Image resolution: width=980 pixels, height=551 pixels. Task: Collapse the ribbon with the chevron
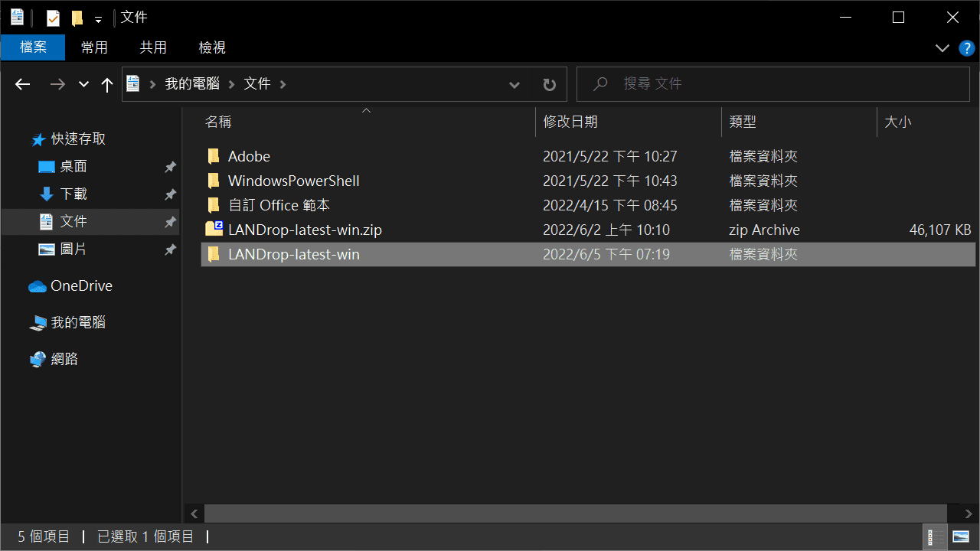[942, 47]
